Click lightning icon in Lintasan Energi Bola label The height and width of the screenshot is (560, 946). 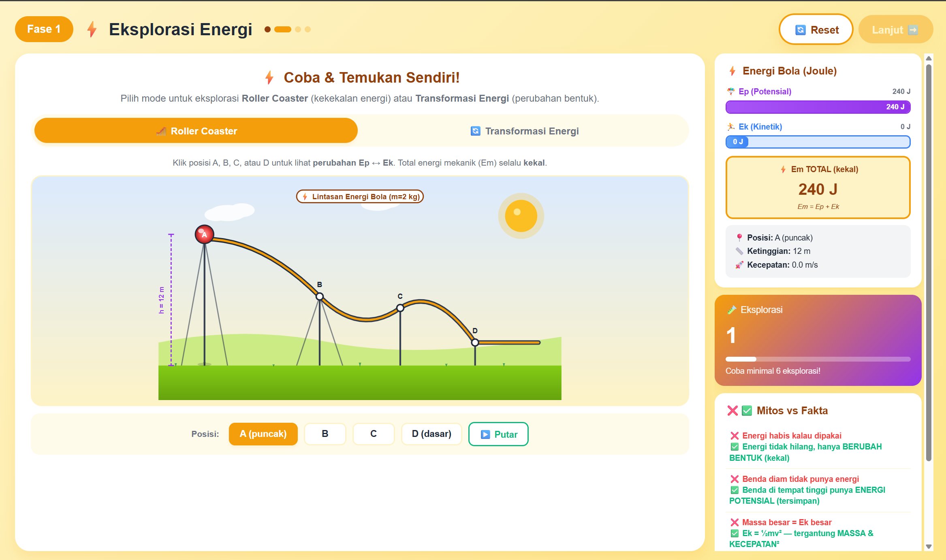pos(305,196)
